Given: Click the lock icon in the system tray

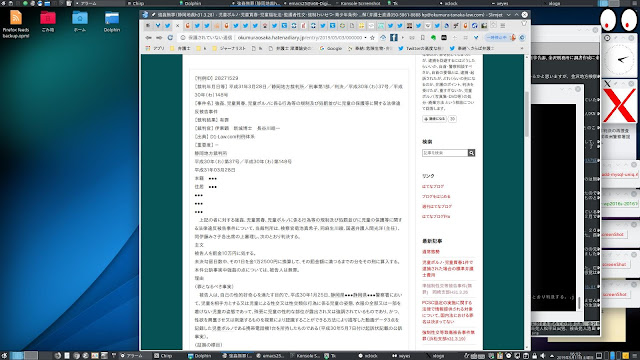Looking at the screenshot, I should 534,356.
